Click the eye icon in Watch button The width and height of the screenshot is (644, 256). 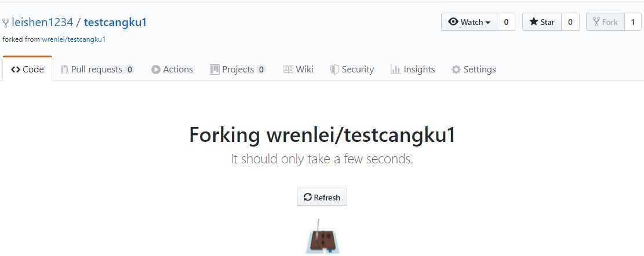[x=453, y=22]
